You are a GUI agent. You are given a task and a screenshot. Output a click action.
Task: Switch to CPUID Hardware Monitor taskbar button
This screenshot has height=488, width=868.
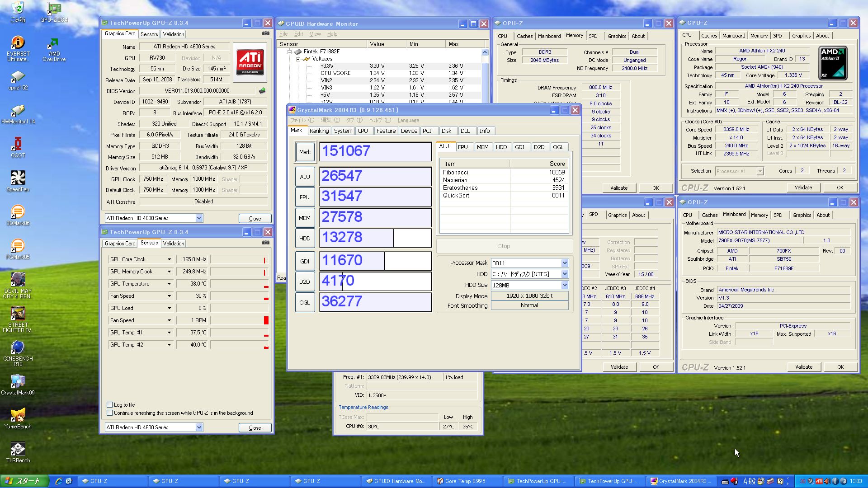point(397,481)
